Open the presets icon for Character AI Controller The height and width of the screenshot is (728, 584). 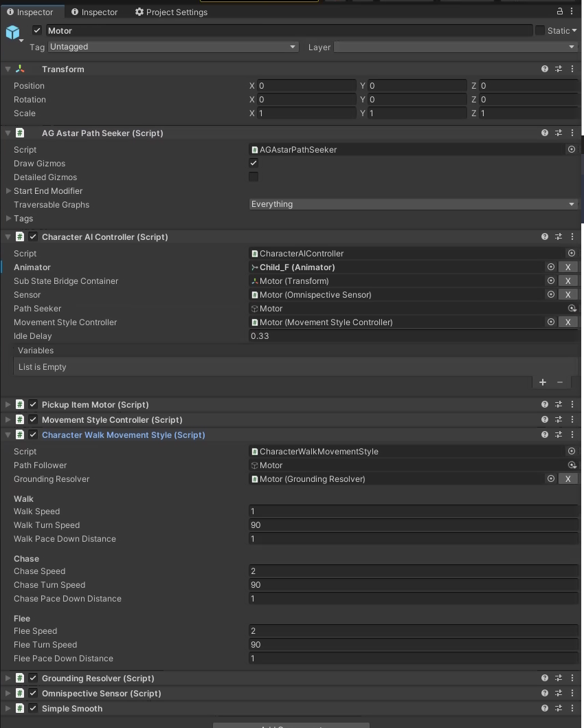(558, 236)
